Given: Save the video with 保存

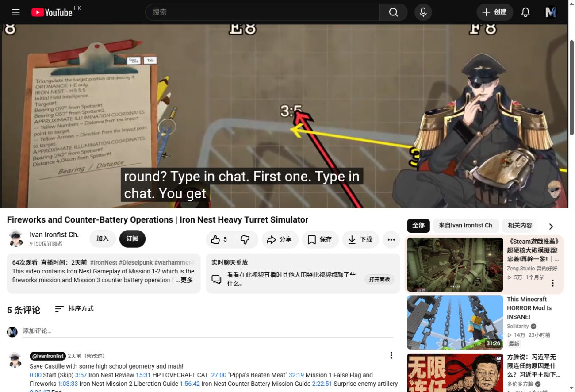Looking at the screenshot, I should pyautogui.click(x=319, y=239).
